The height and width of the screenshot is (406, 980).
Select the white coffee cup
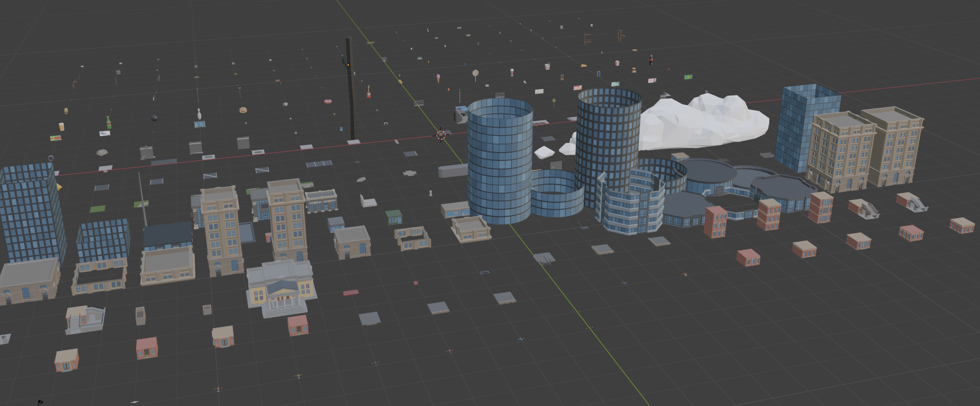coord(285,104)
